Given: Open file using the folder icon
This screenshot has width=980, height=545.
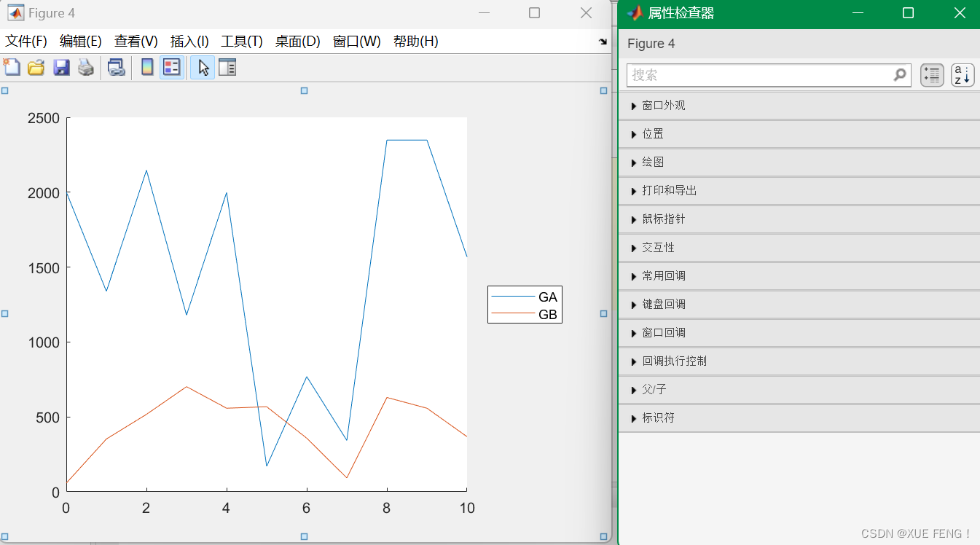Looking at the screenshot, I should pos(36,68).
